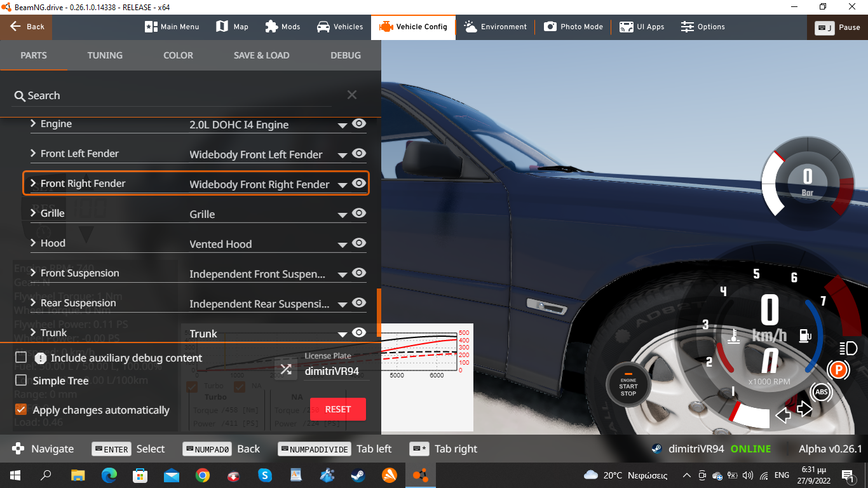Uncheck Apply changes automatically

click(x=21, y=410)
